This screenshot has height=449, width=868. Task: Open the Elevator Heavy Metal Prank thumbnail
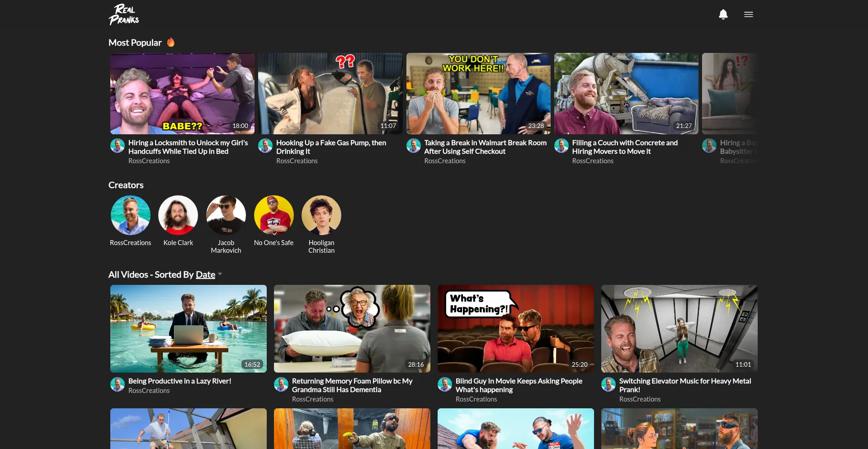coord(679,329)
